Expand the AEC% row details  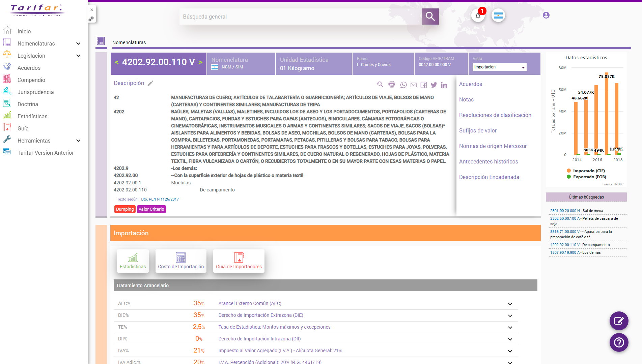(510, 304)
